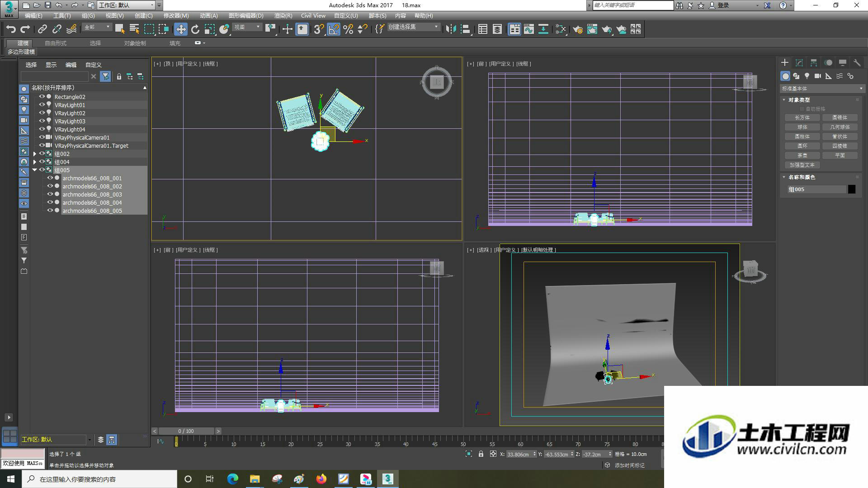The height and width of the screenshot is (488, 868).
Task: Toggle the 自动栅格 checkbox
Action: pos(802,109)
